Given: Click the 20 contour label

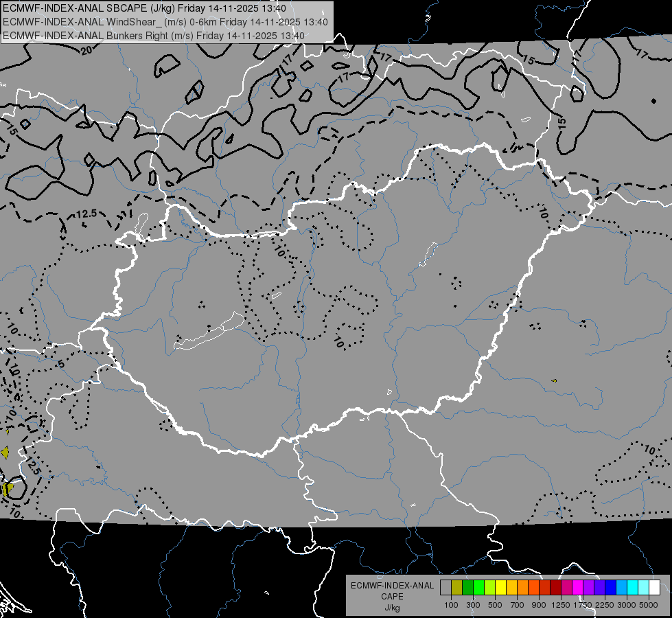Looking at the screenshot, I should (x=86, y=51).
